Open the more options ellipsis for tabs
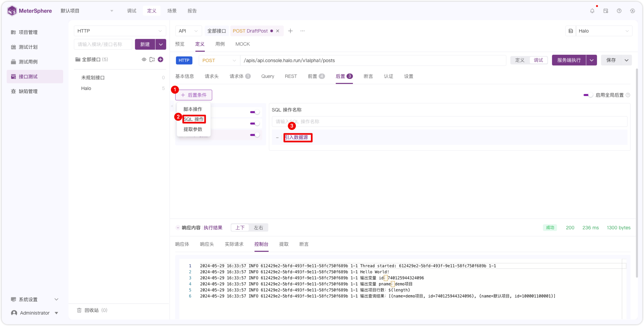The width and height of the screenshot is (644, 326). click(x=303, y=31)
